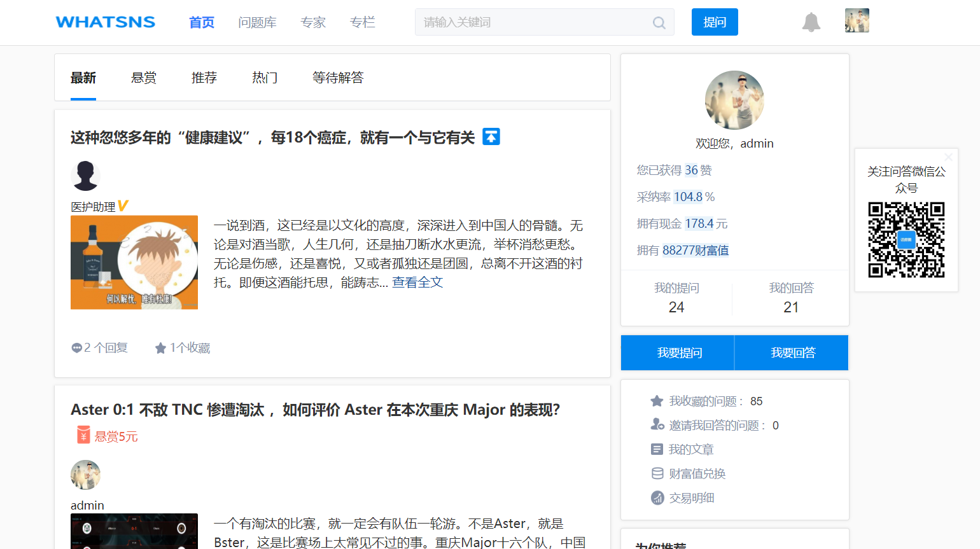Open 问题库 in the top navigation
The height and width of the screenshot is (549, 980).
click(257, 23)
